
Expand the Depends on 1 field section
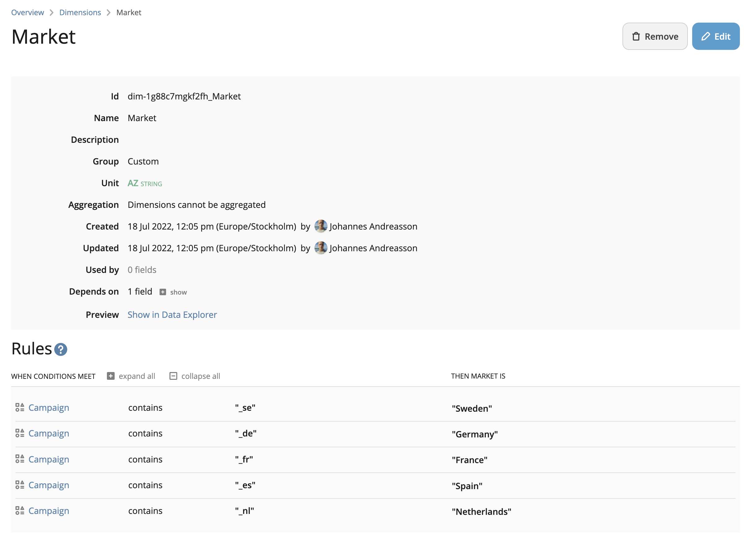click(x=173, y=292)
